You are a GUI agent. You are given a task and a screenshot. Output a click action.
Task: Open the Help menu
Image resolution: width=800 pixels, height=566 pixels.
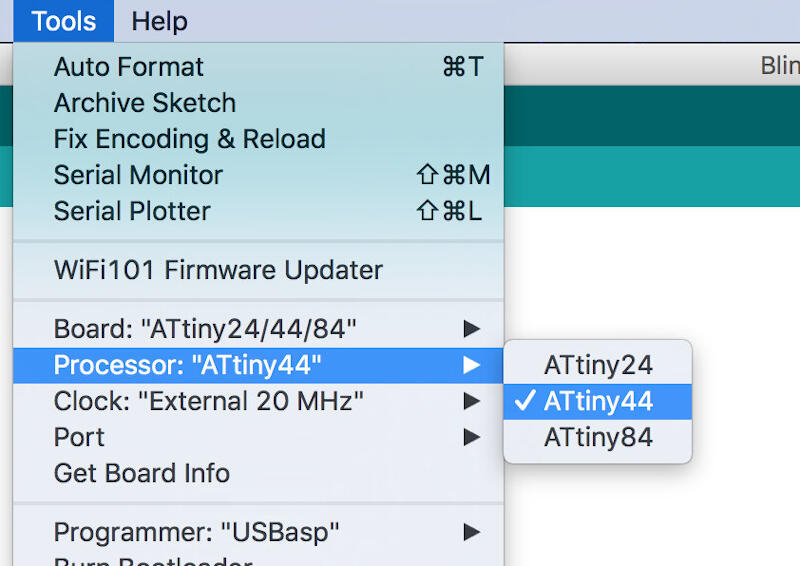click(159, 21)
